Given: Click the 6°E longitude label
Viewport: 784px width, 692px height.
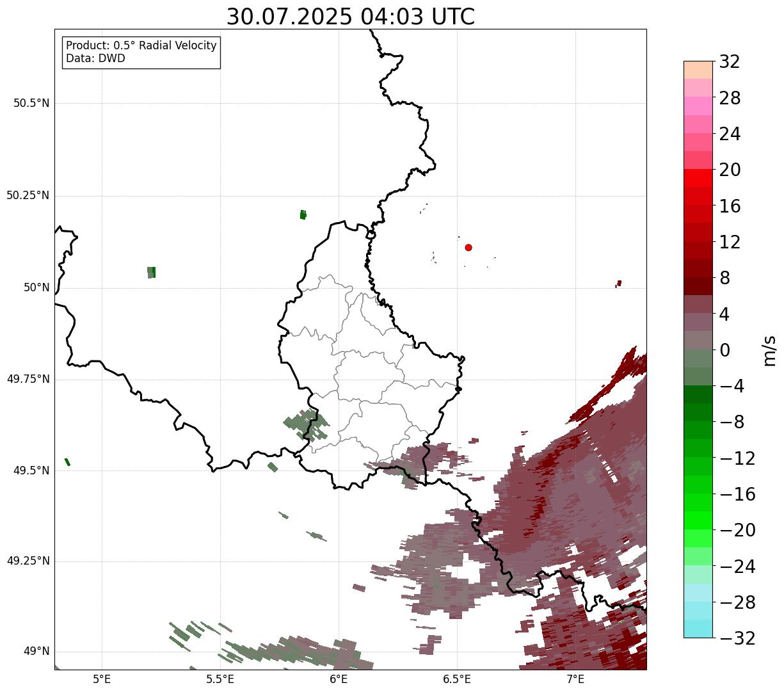Looking at the screenshot, I should click(x=339, y=679).
